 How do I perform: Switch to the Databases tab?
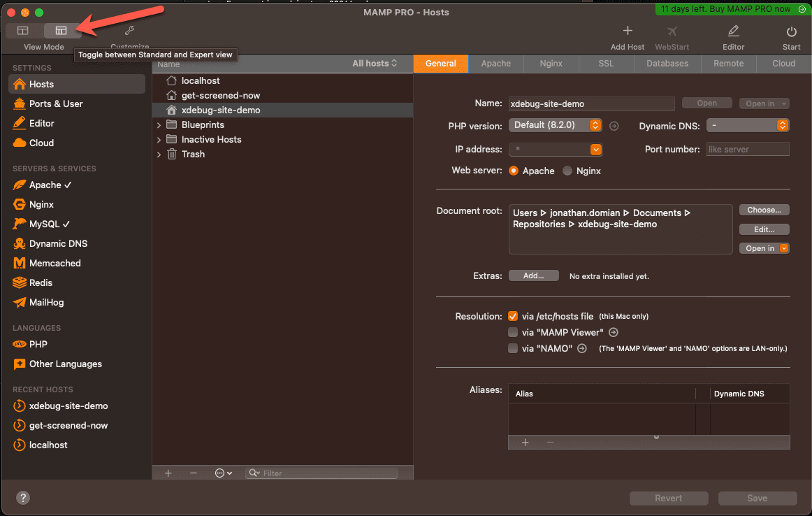(667, 64)
